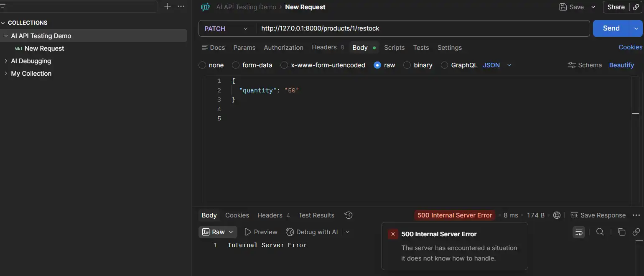644x276 pixels.
Task: Share the response via the link icon
Action: [x=637, y=232]
